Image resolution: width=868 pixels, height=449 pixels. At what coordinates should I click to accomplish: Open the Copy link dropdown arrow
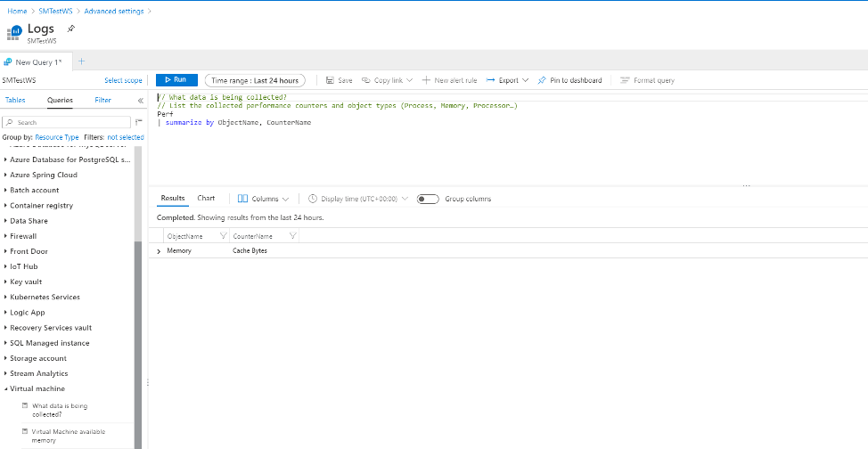(x=410, y=80)
